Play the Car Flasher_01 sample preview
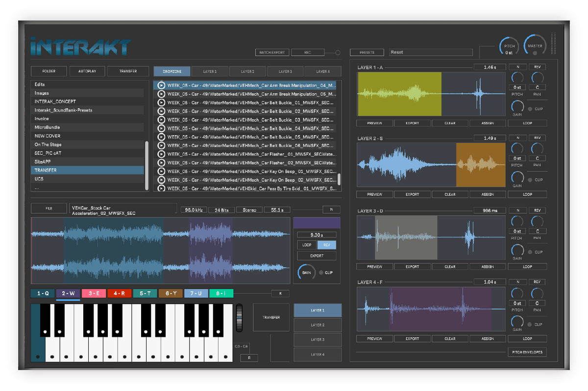This screenshot has height=391, width=588. pyautogui.click(x=161, y=154)
